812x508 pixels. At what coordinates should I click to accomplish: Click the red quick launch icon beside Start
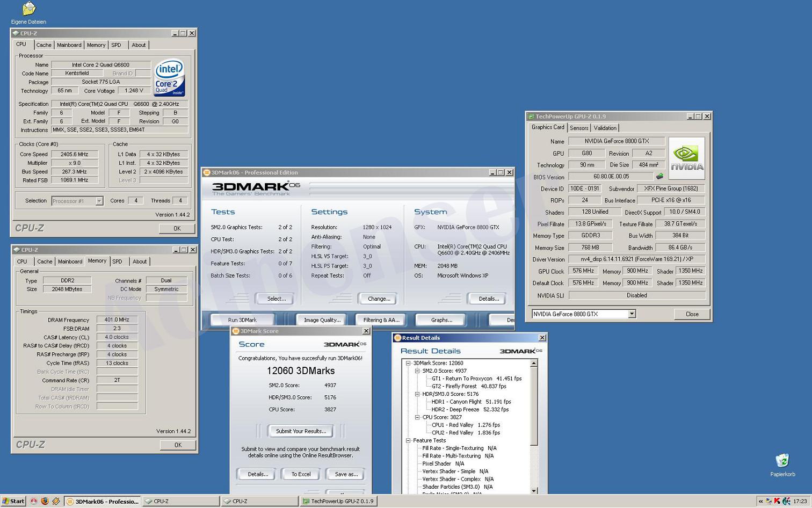33,501
